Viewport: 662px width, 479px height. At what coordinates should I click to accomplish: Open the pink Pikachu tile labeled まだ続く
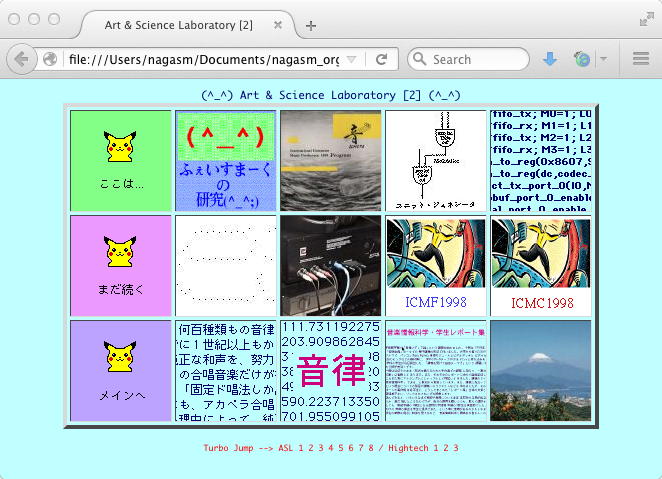pos(121,265)
